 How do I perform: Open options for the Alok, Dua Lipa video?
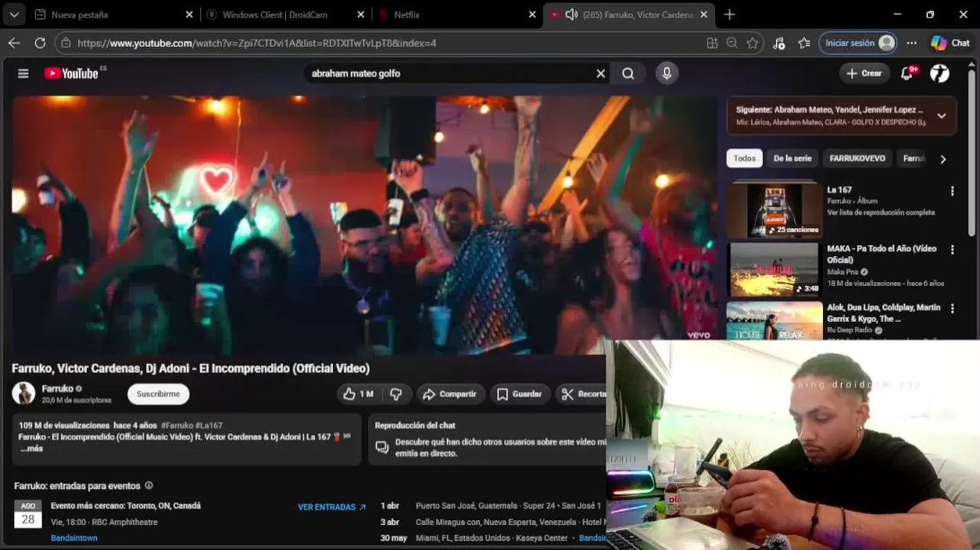click(952, 308)
